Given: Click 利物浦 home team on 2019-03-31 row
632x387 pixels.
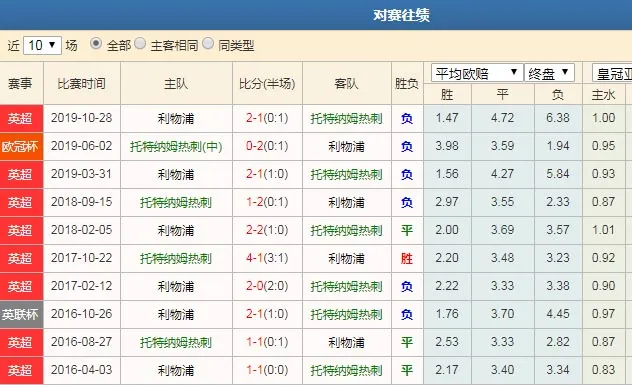Looking at the screenshot, I should point(176,175).
